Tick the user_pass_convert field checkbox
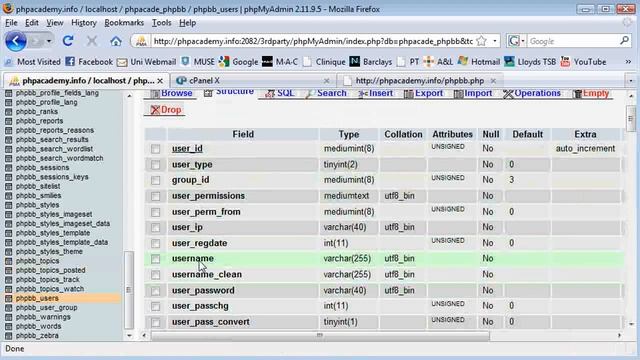 click(x=156, y=322)
